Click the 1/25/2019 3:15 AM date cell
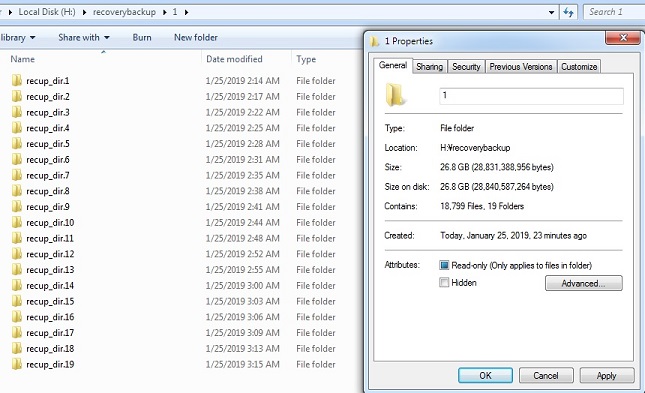645x393 pixels. pyautogui.click(x=243, y=364)
